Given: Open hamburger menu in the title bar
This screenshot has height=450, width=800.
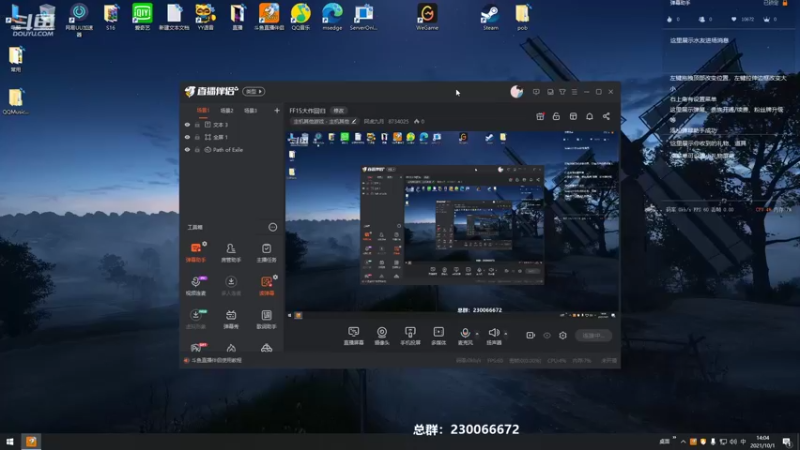Looking at the screenshot, I should click(574, 92).
